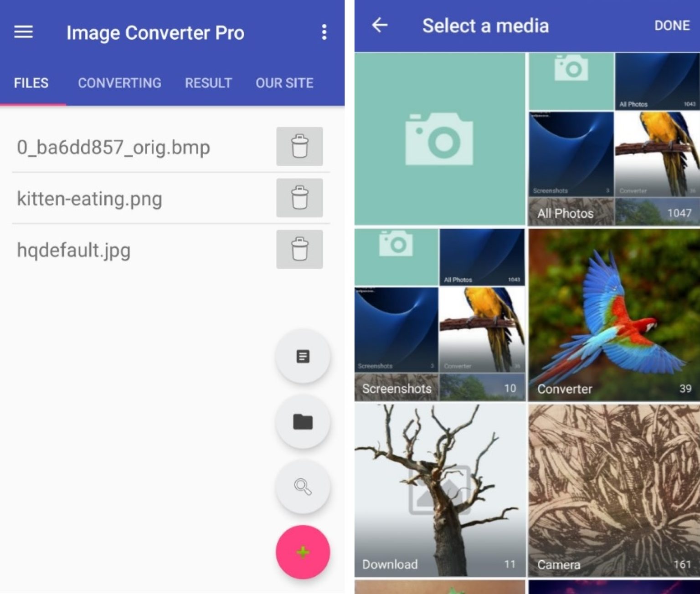700x594 pixels.
Task: Switch to the CONVERTING tab
Action: coord(119,83)
